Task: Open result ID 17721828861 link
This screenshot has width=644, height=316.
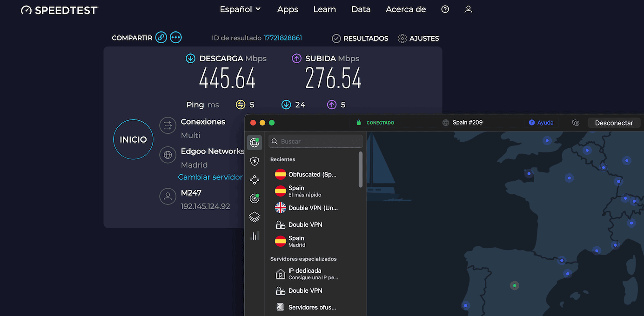Action: tap(282, 38)
